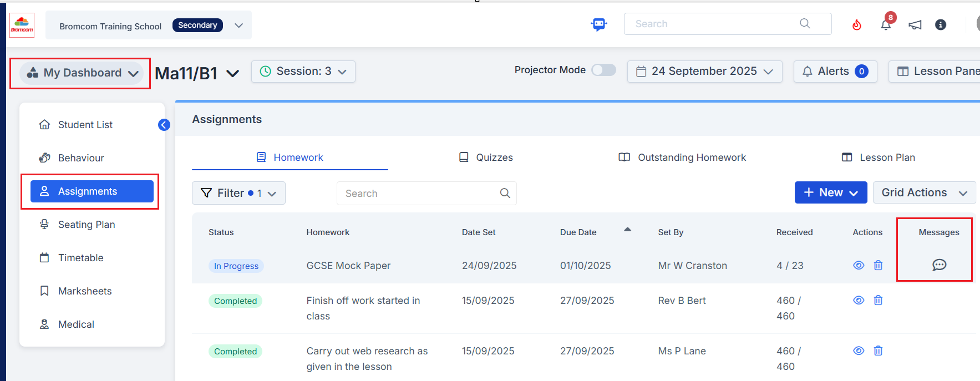
Task: Open the Lesson Panel button
Action: pos(935,72)
